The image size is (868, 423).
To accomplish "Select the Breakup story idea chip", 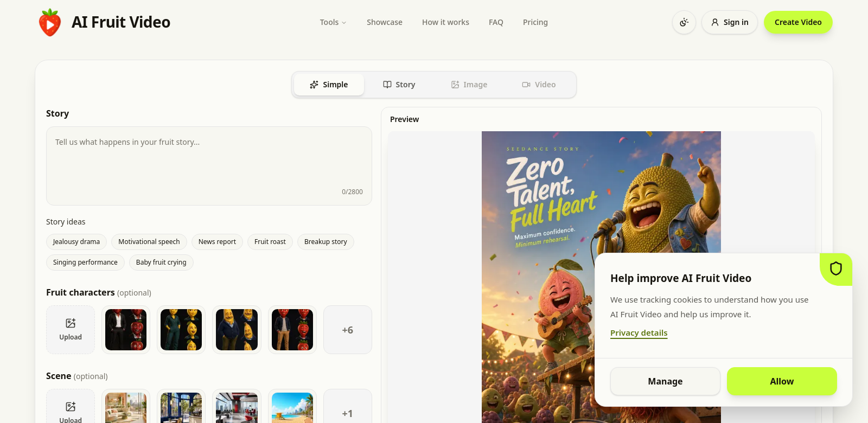I will (x=325, y=242).
